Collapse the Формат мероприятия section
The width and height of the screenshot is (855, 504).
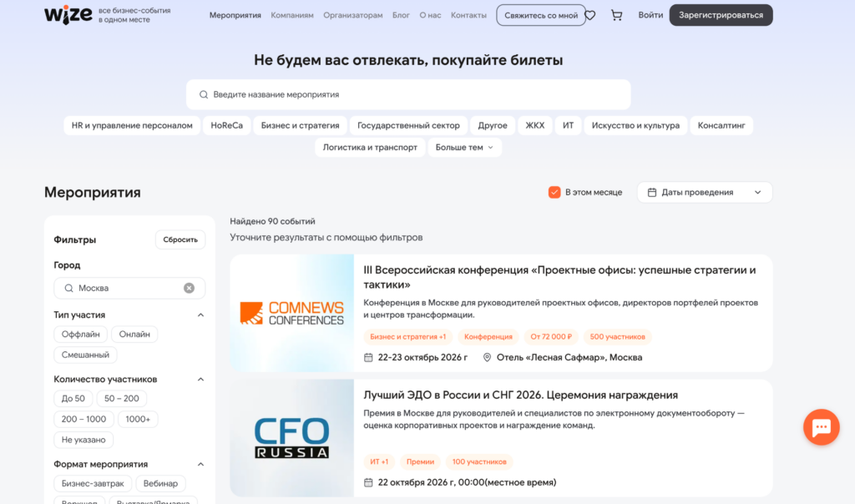(x=200, y=464)
